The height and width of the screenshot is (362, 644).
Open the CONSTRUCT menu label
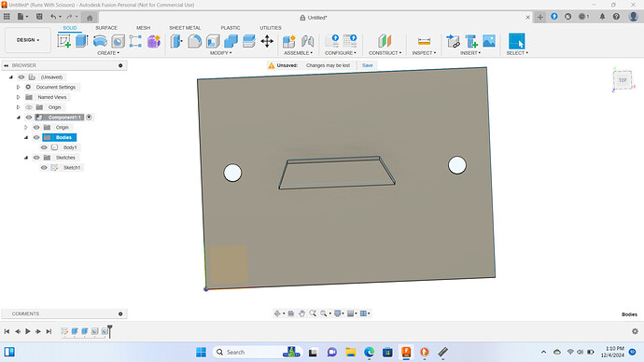385,53
